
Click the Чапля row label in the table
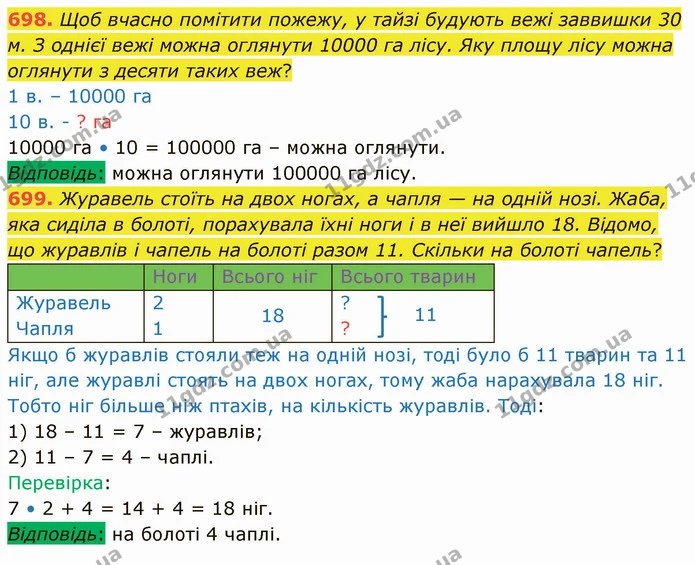point(45,329)
